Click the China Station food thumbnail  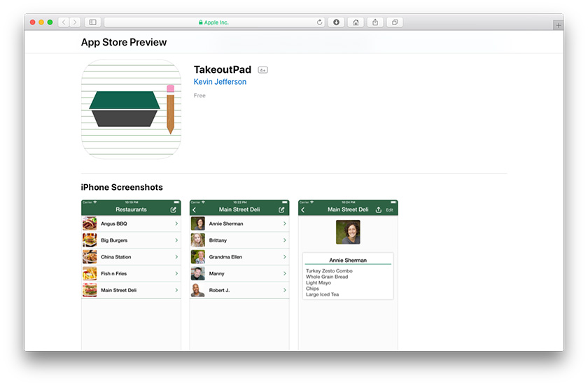pos(90,257)
